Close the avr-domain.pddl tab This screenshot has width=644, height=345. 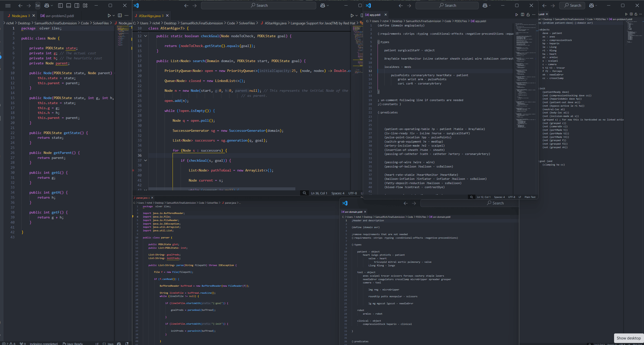pos(365,212)
